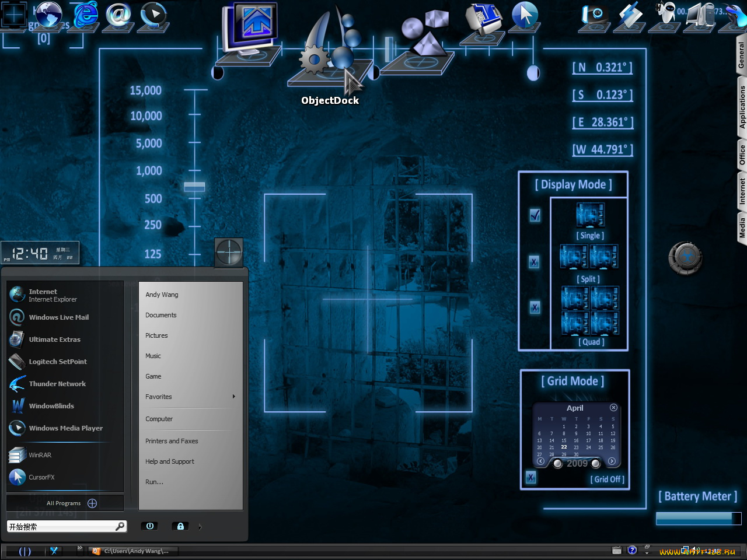747x560 pixels.
Task: Open Windows Media Player from Start menu
Action: coord(65,428)
